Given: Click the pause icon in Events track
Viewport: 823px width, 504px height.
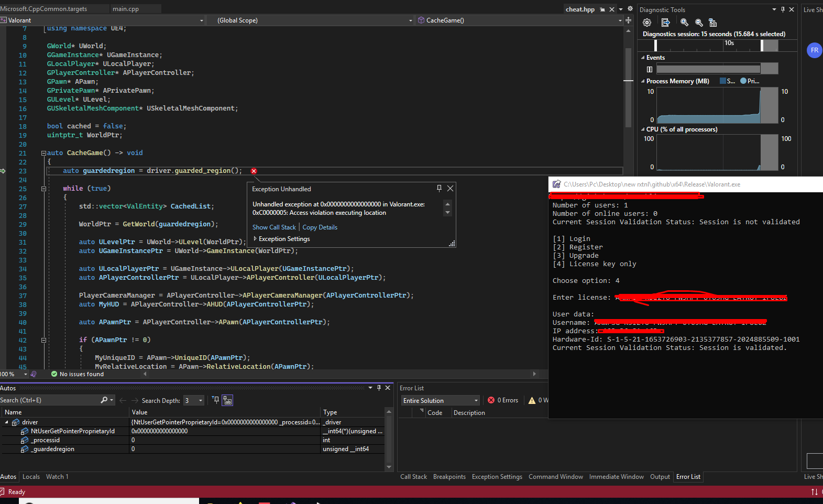Looking at the screenshot, I should pyautogui.click(x=650, y=69).
